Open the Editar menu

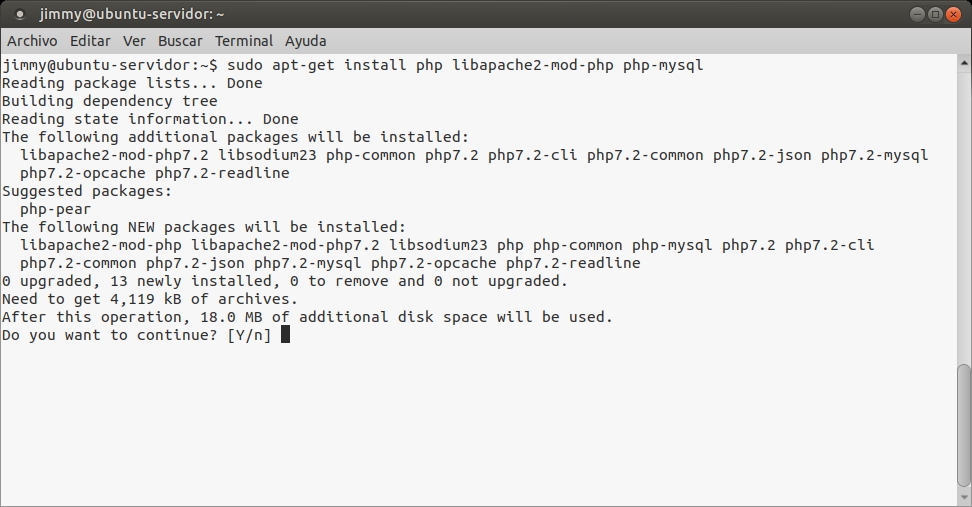point(90,41)
